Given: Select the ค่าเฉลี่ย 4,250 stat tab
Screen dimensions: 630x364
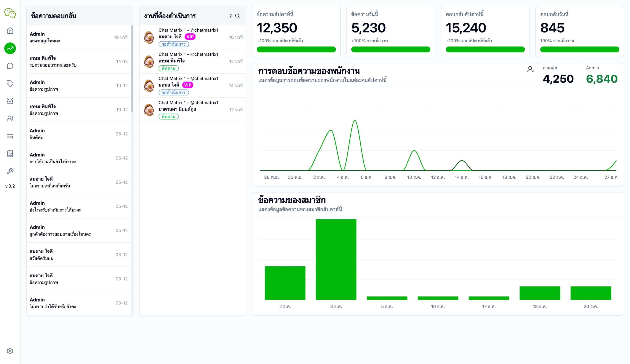Looking at the screenshot, I should click(558, 75).
